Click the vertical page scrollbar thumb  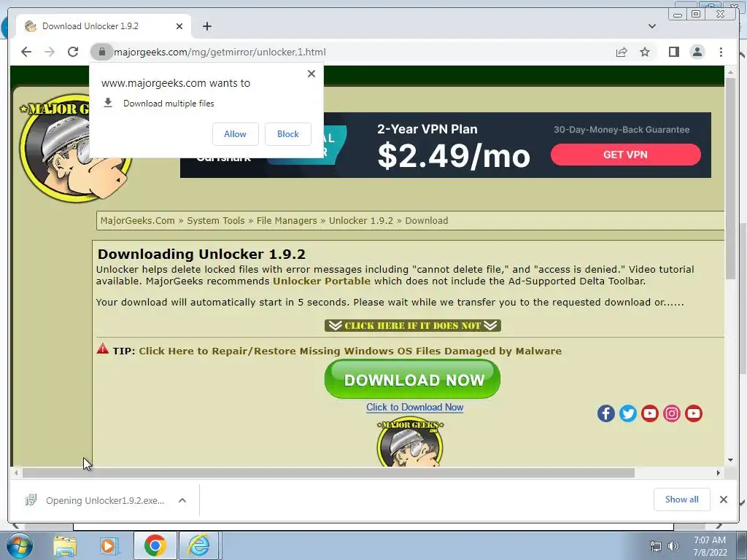(x=731, y=178)
